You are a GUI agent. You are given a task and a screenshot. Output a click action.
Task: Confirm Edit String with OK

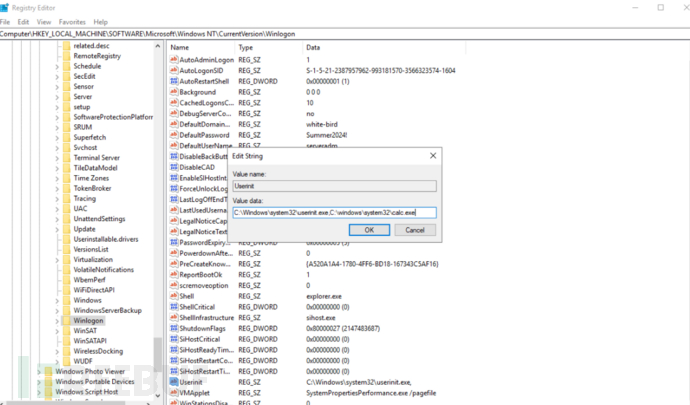pyautogui.click(x=369, y=230)
